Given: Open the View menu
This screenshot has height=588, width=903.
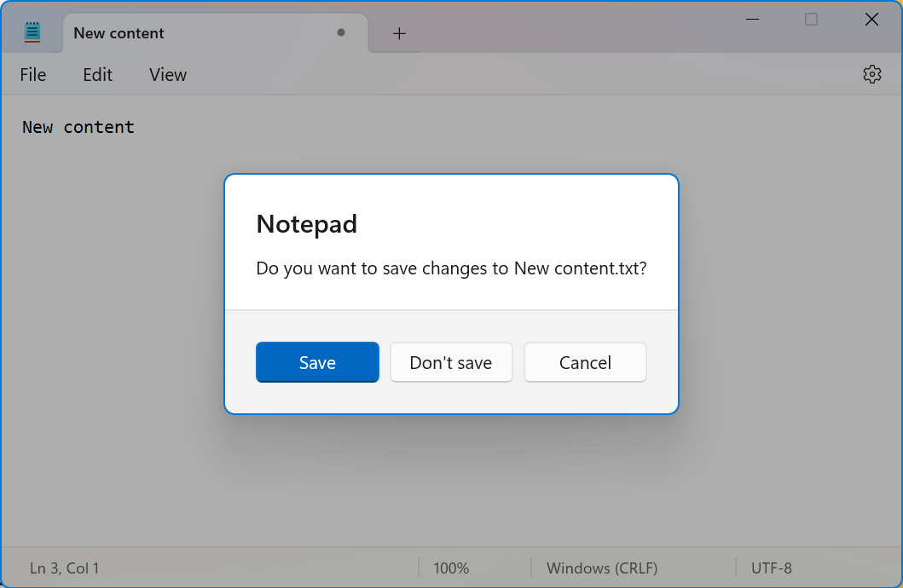Looking at the screenshot, I should [x=167, y=75].
